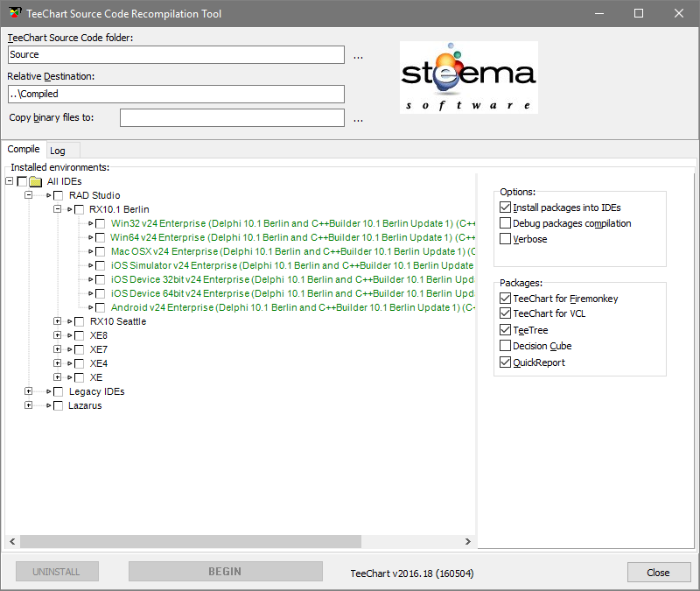The height and width of the screenshot is (591, 700).
Task: Focus the Copy binary files to field
Action: click(232, 118)
